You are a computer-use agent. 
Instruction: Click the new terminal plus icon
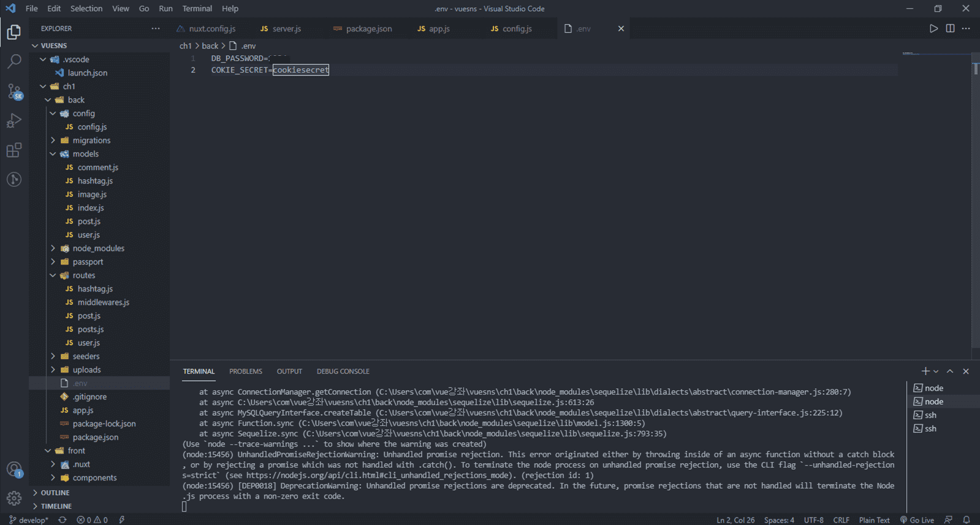[925, 371]
